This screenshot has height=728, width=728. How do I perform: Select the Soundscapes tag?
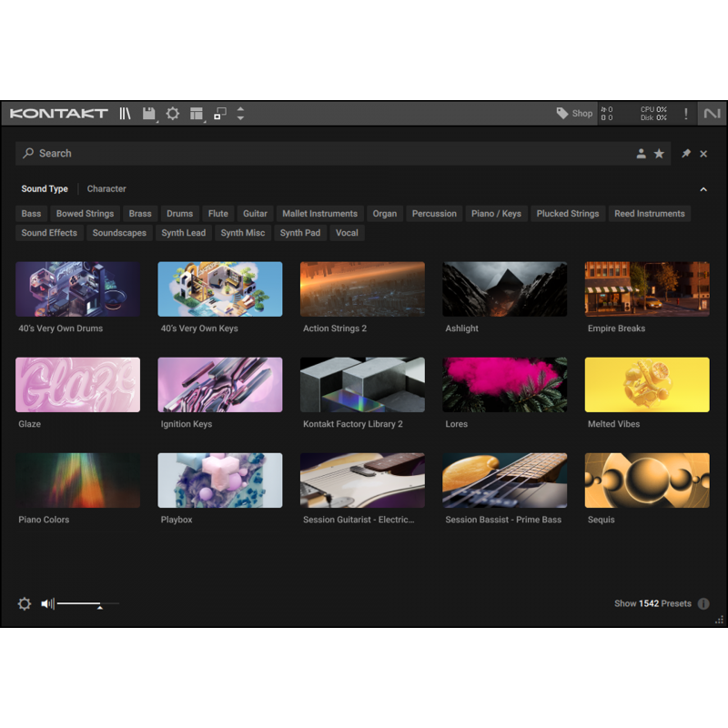click(x=119, y=233)
